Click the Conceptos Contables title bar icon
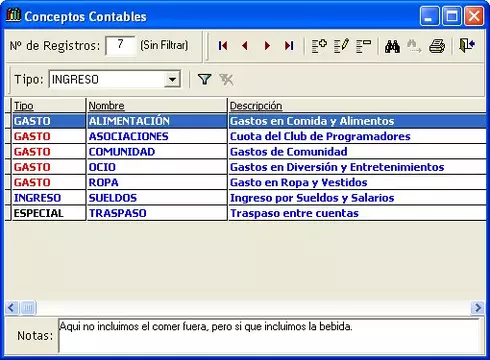 (13, 15)
